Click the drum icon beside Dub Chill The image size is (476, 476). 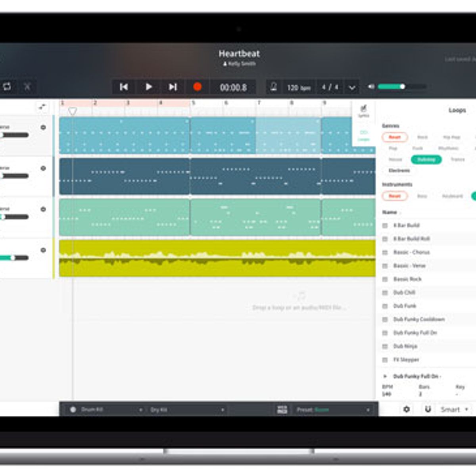tap(384, 293)
